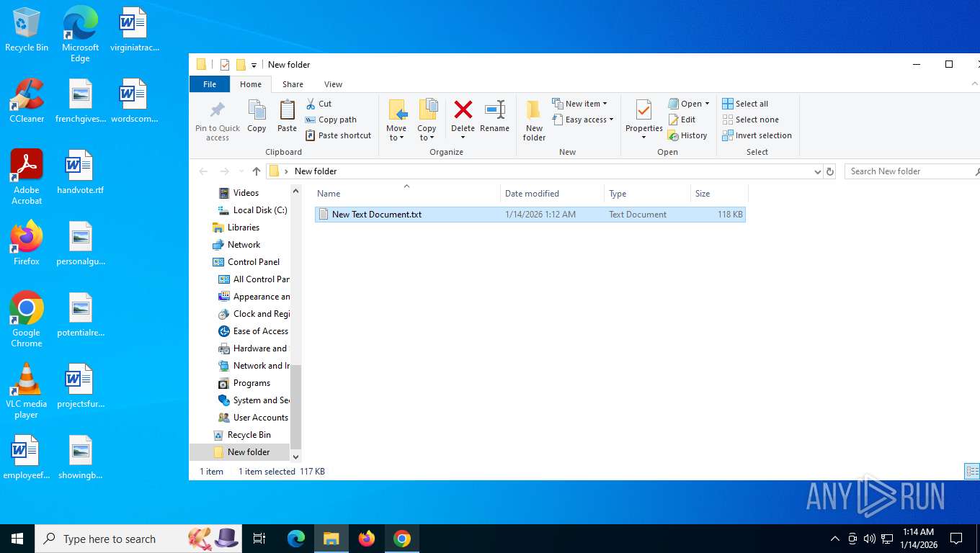Click Edit in the Open group
The image size is (980, 553).
(682, 120)
